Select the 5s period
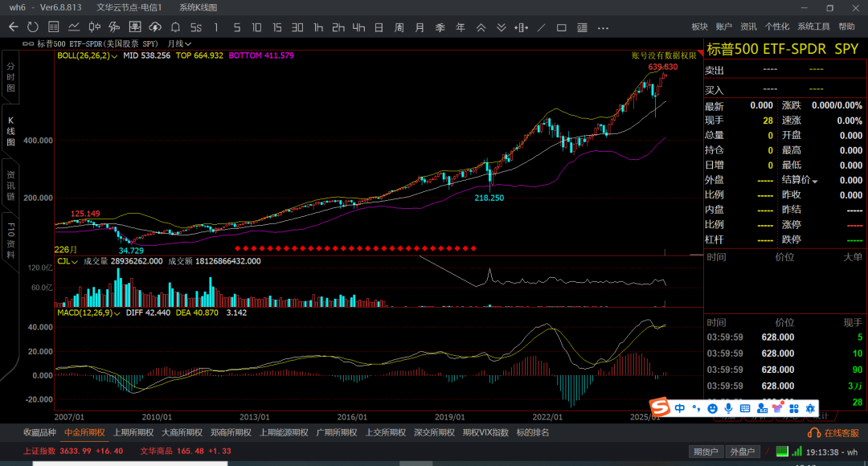 pos(196,27)
